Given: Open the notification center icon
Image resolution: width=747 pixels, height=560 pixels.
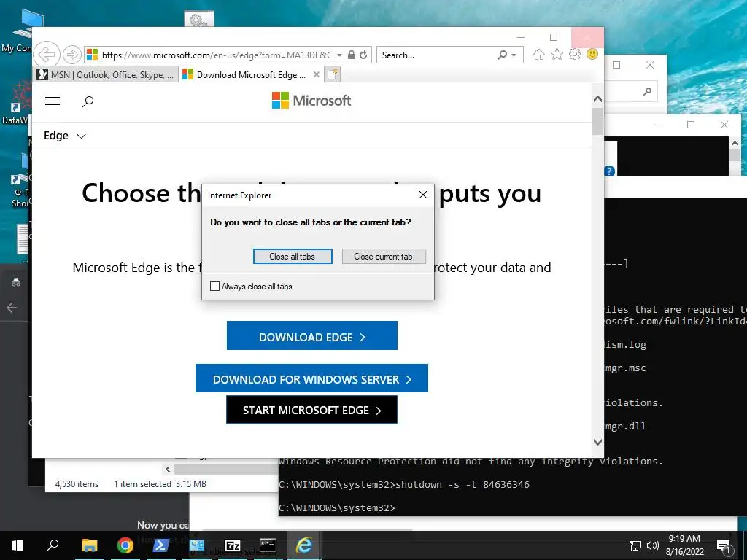Looking at the screenshot, I should [x=724, y=545].
